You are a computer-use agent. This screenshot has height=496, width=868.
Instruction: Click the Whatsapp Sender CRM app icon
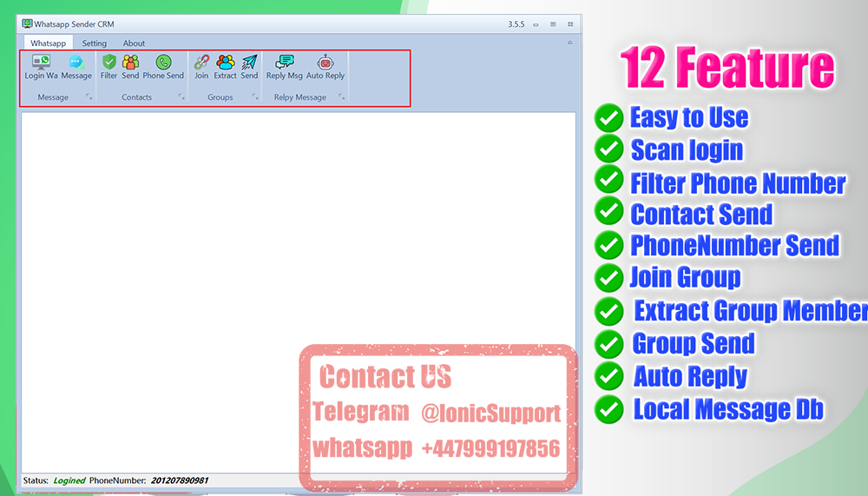point(27,23)
